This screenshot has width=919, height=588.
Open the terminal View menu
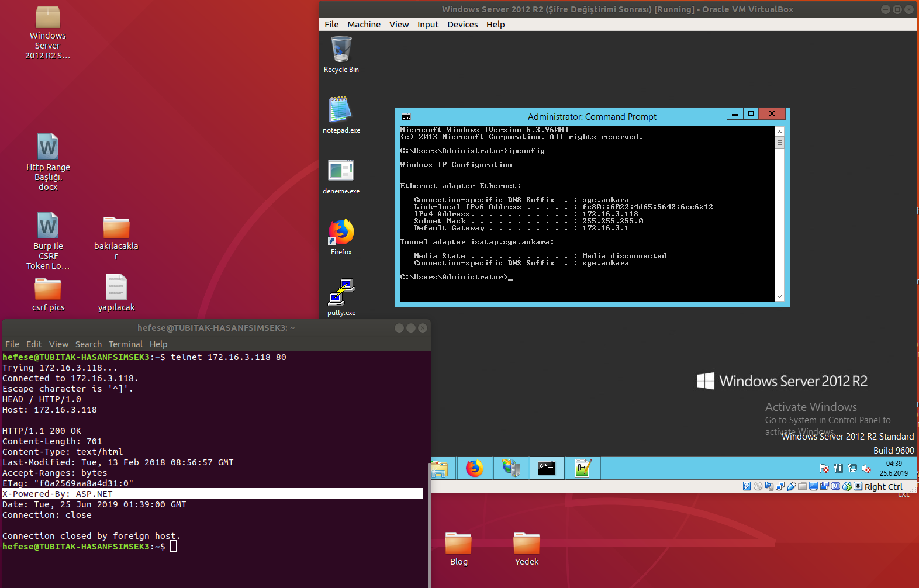58,344
